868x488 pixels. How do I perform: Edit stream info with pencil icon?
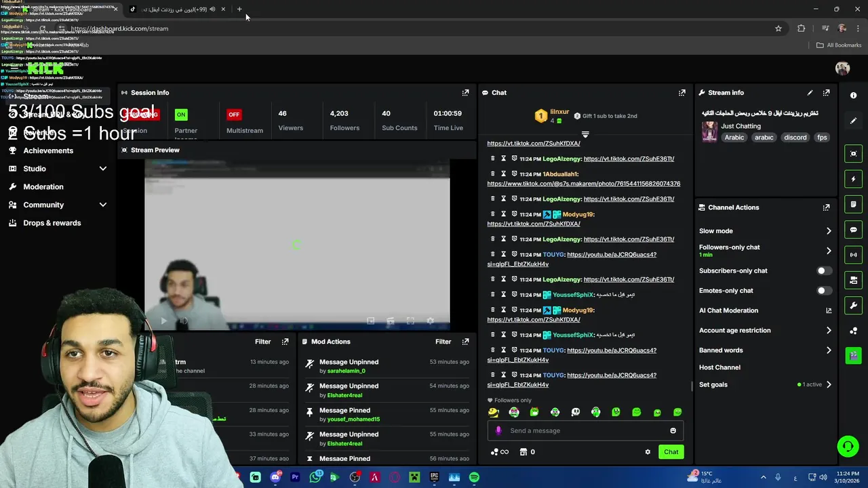click(810, 93)
